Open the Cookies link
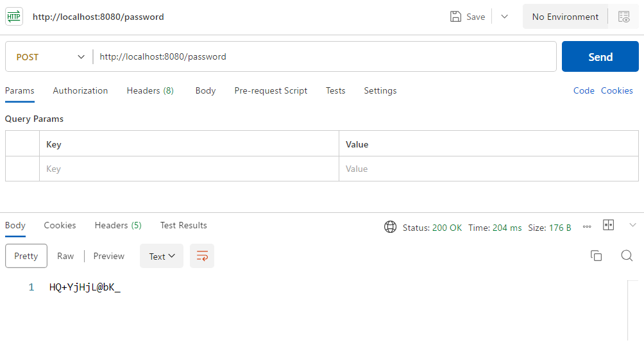The height and width of the screenshot is (345, 644). click(616, 90)
